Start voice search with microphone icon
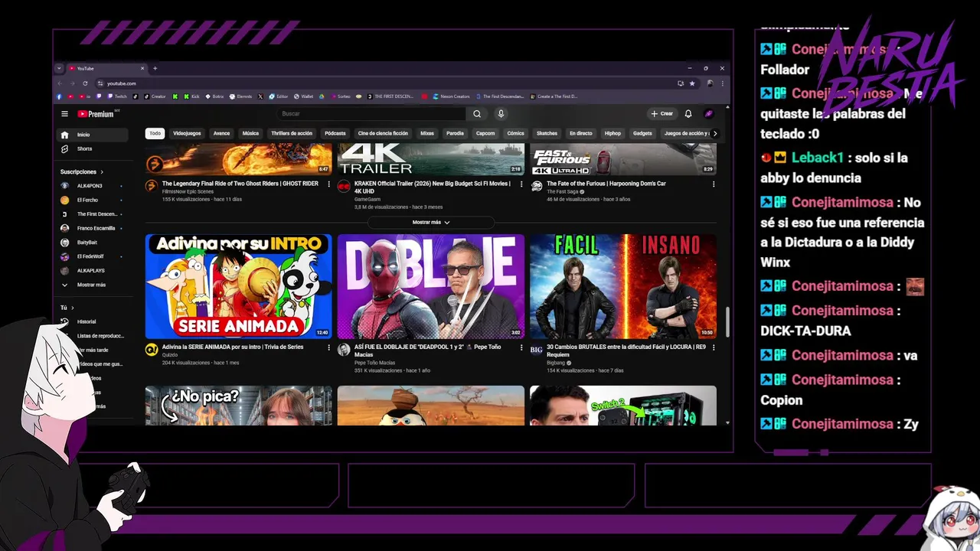 [x=501, y=114]
